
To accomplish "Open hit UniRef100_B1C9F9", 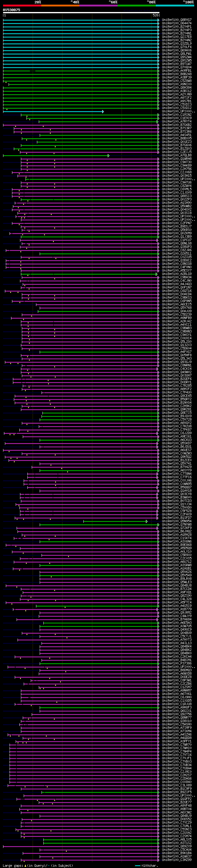I will click(x=177, y=789).
